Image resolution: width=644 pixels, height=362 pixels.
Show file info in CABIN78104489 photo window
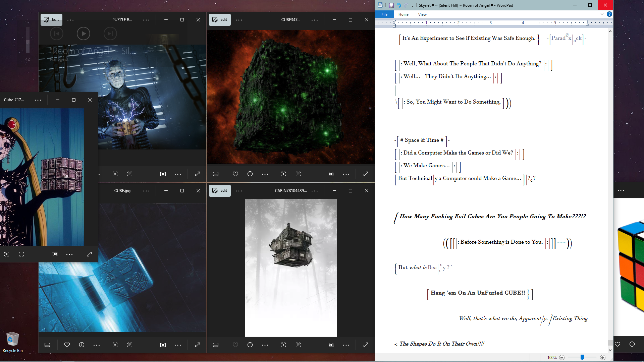point(250,345)
